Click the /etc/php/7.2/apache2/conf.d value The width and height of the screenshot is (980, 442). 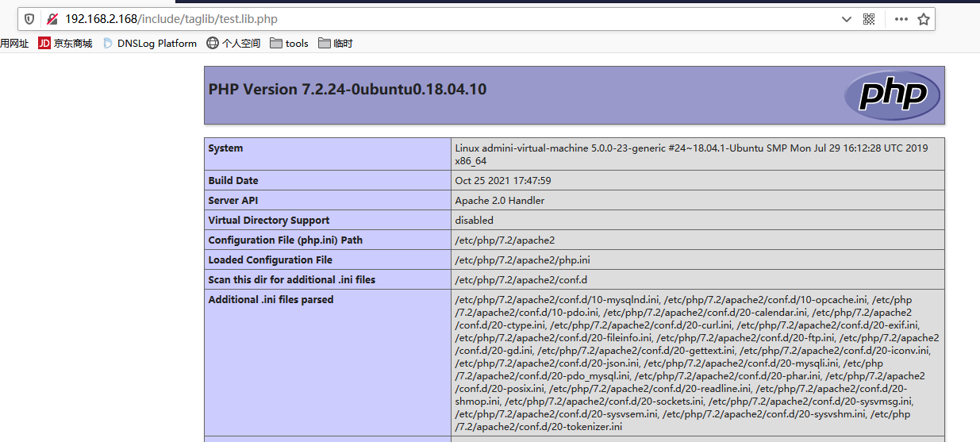[x=521, y=280]
